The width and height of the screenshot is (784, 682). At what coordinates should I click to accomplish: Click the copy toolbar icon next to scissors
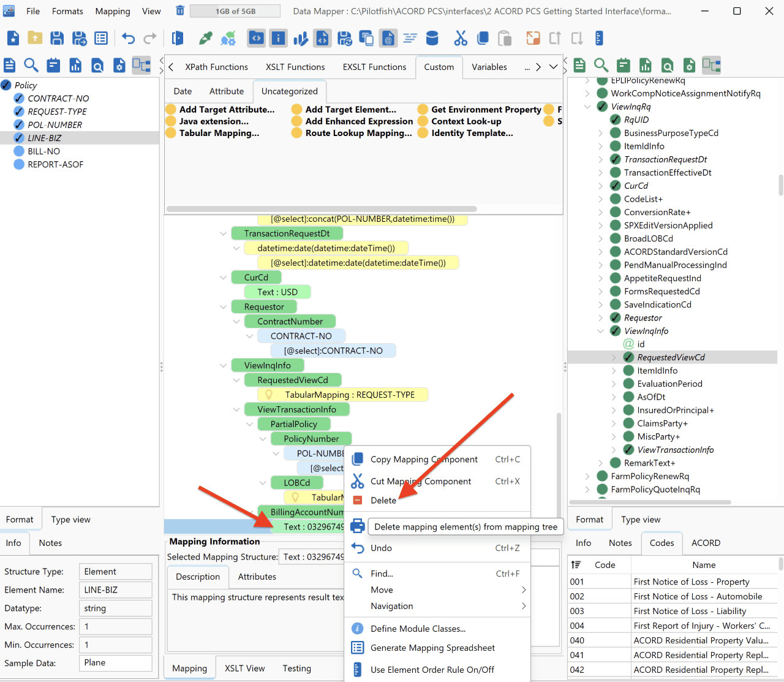coord(483,38)
